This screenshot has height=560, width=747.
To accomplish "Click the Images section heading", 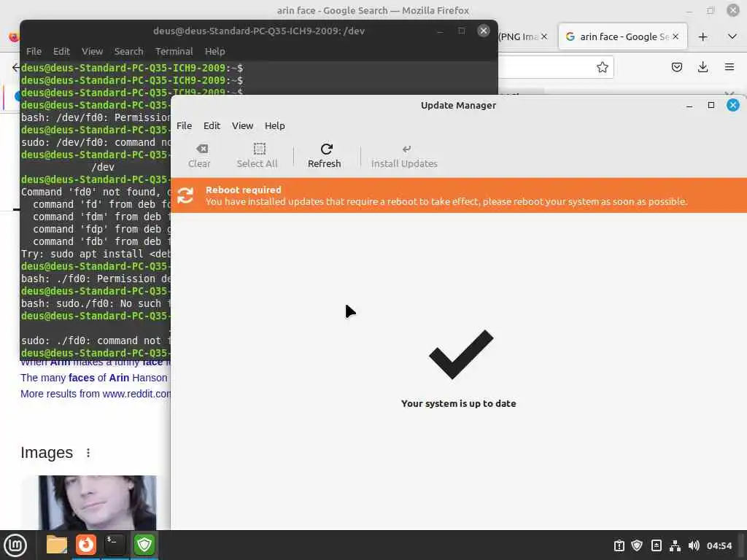I will pyautogui.click(x=47, y=452).
